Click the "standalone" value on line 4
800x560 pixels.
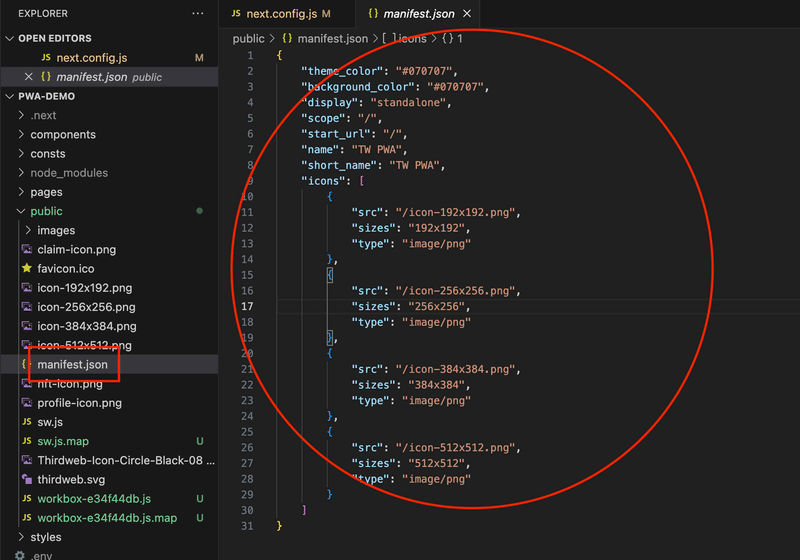click(409, 103)
